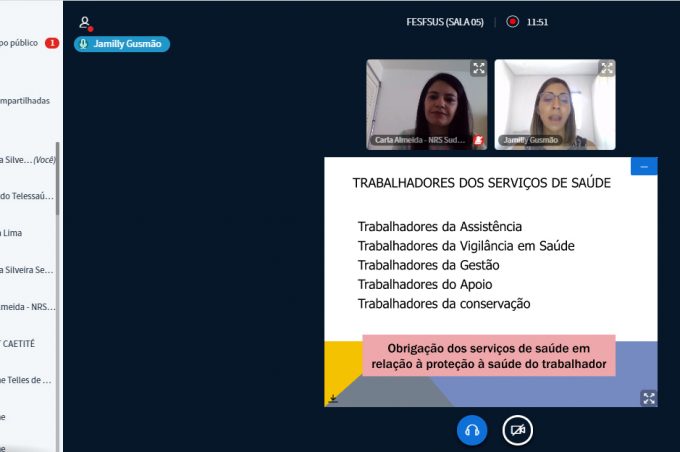Select the 'a Silveira Se...' user entry

[x=28, y=270]
